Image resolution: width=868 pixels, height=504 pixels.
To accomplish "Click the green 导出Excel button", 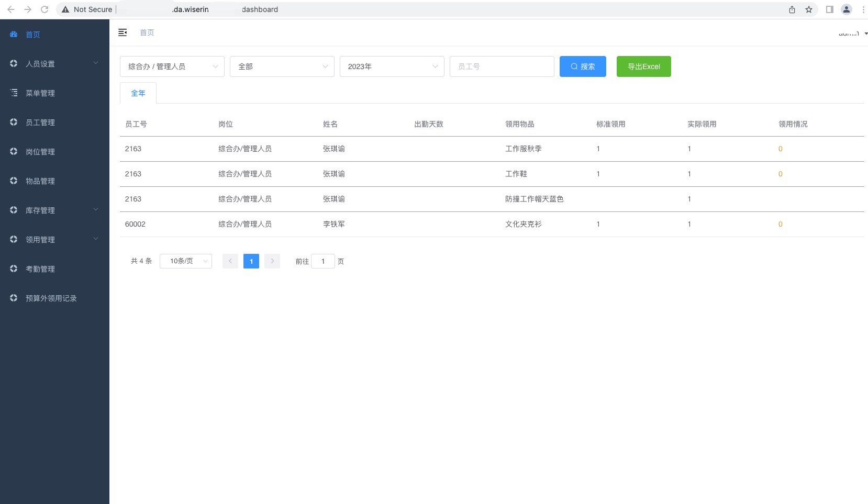I will 644,66.
